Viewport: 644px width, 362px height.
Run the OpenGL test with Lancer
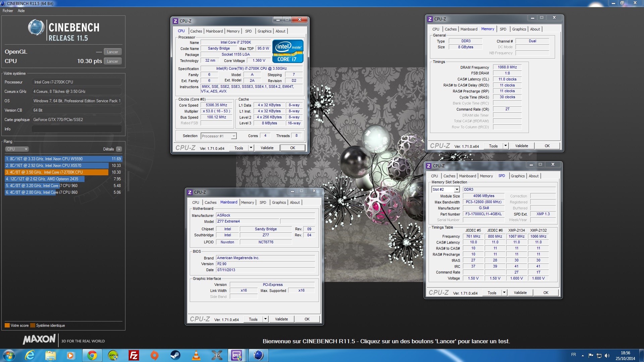pyautogui.click(x=112, y=52)
